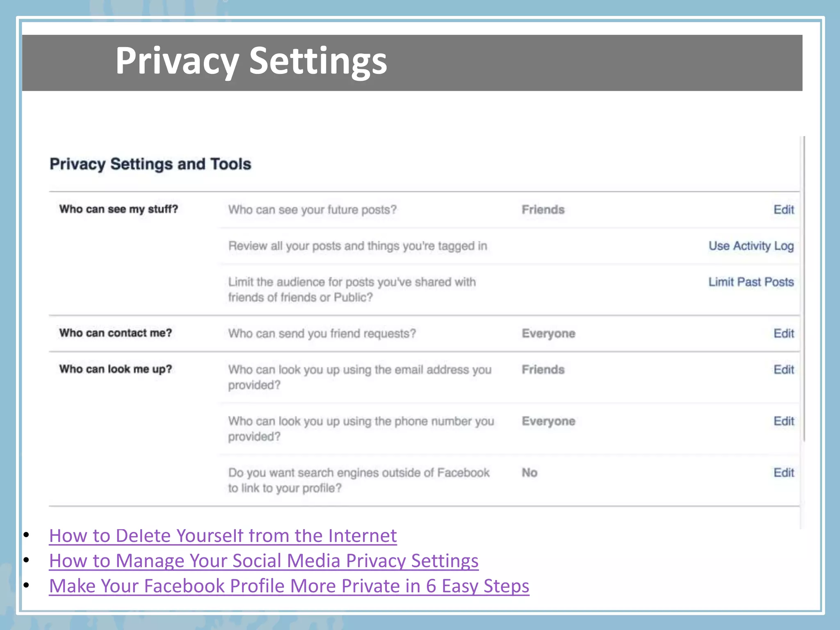This screenshot has width=840, height=630.
Task: Edit who can see your future posts
Action: [x=783, y=210]
